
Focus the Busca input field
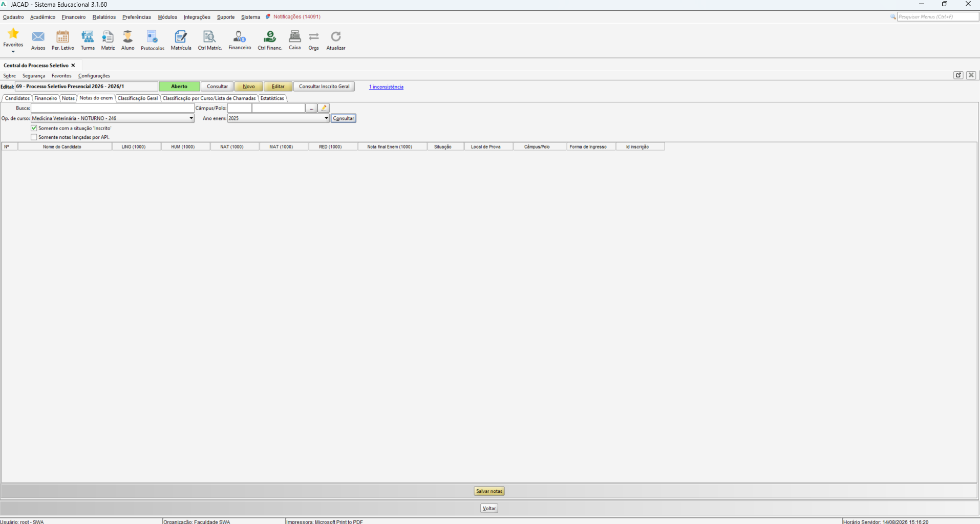(113, 108)
